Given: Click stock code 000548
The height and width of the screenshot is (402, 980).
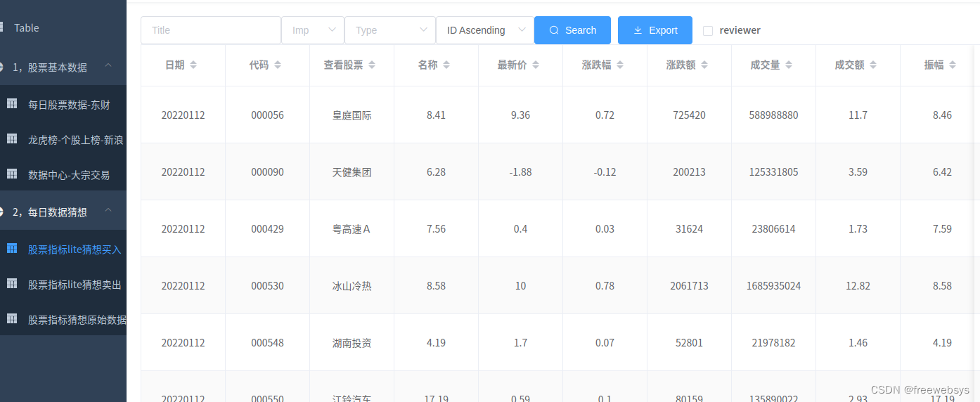Looking at the screenshot, I should tap(267, 343).
